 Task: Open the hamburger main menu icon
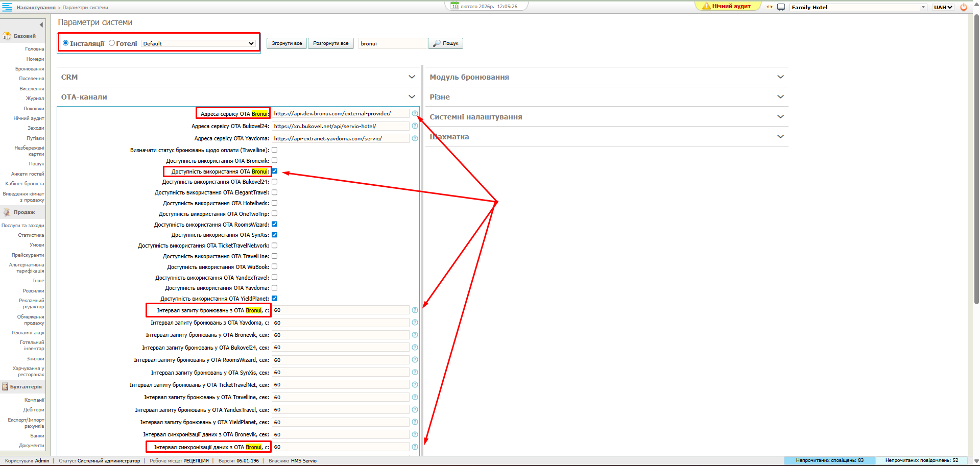pos(7,7)
